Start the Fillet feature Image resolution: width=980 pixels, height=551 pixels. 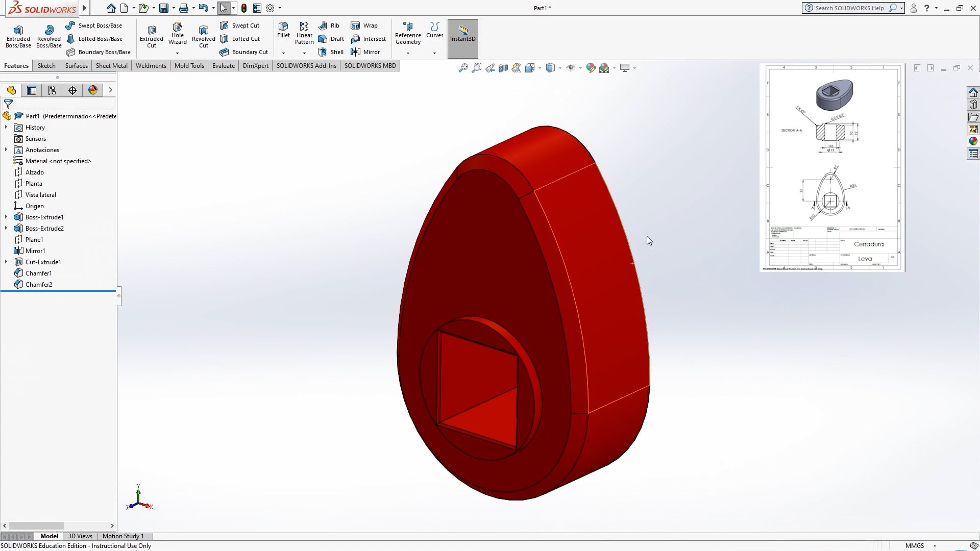[x=283, y=31]
